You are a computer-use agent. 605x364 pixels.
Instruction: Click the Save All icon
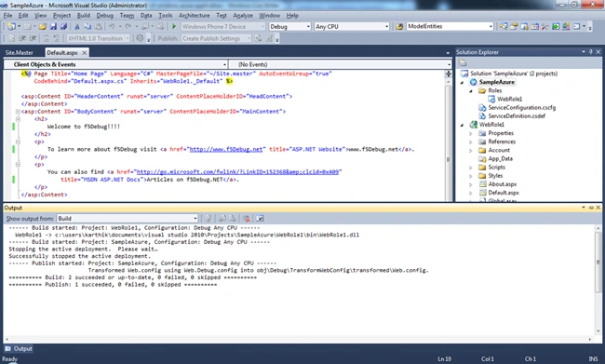(x=63, y=26)
